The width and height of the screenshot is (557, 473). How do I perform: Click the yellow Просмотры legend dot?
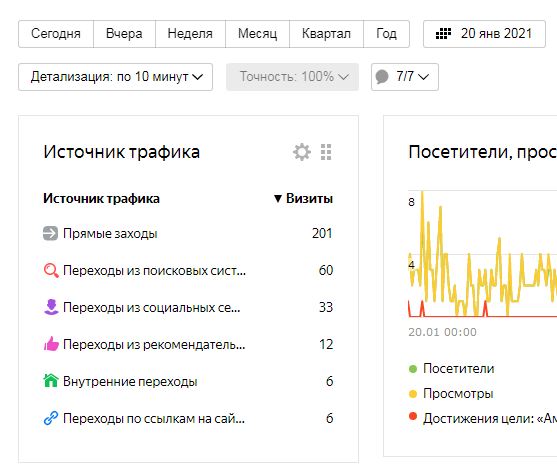pos(413,394)
